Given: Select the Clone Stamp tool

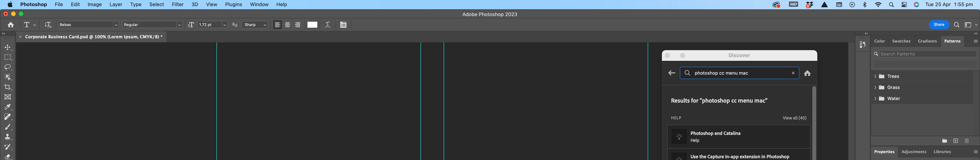Looking at the screenshot, I should [x=8, y=137].
